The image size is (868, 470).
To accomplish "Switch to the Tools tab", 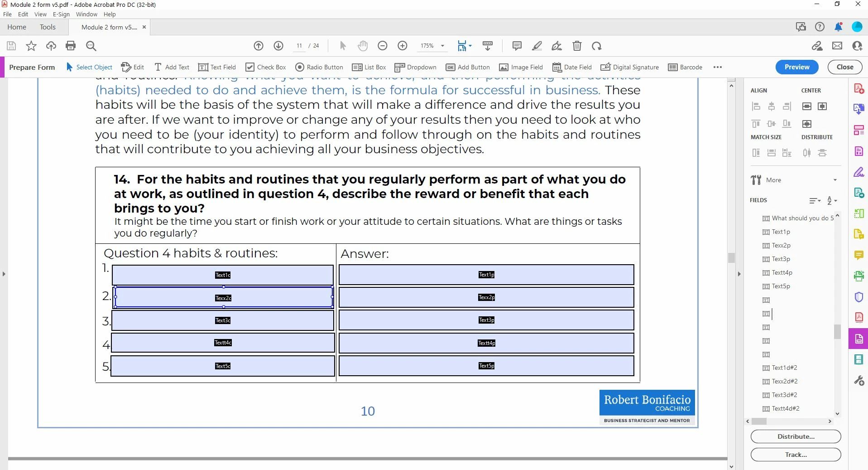I will pos(48,27).
